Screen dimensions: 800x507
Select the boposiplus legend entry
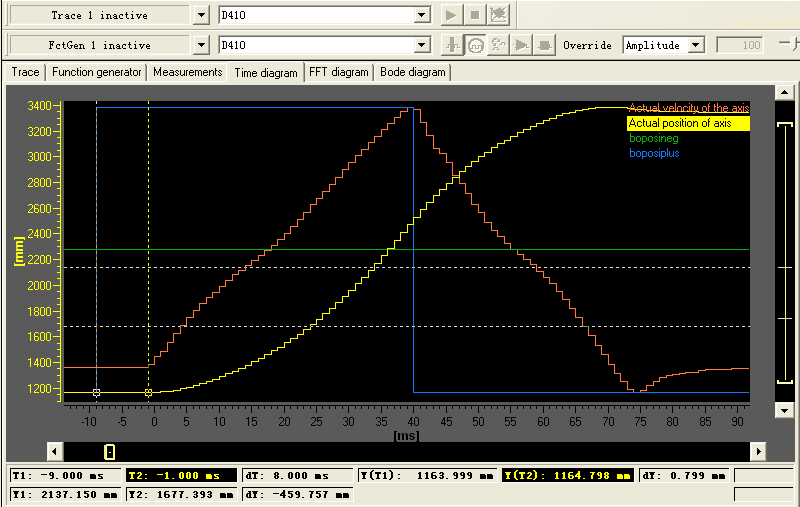click(x=654, y=153)
